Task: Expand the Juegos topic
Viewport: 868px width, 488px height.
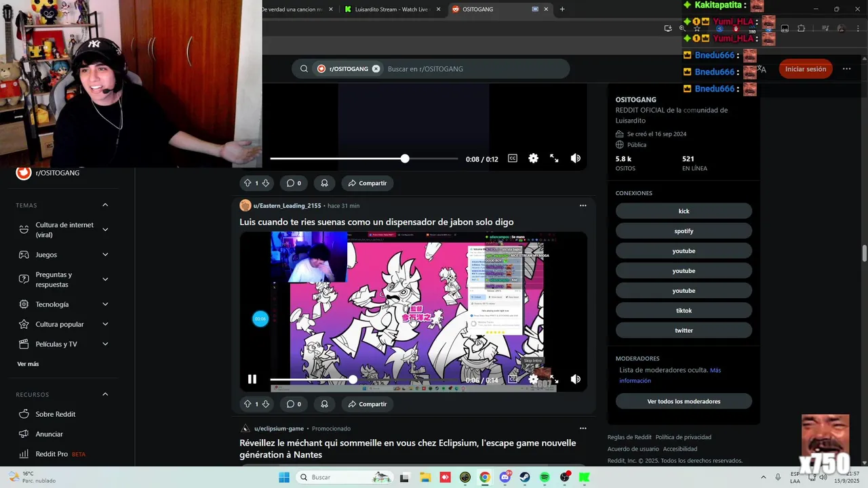Action: pos(105,255)
